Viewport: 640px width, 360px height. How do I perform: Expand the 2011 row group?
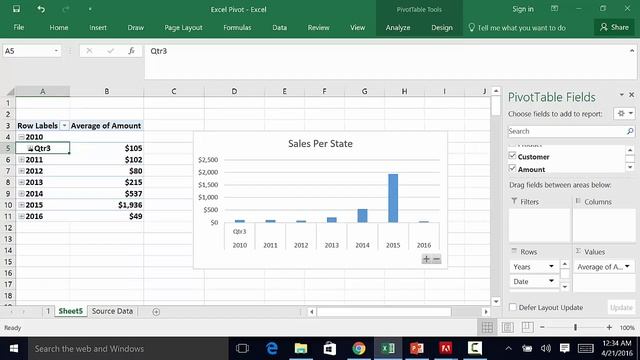click(x=21, y=160)
